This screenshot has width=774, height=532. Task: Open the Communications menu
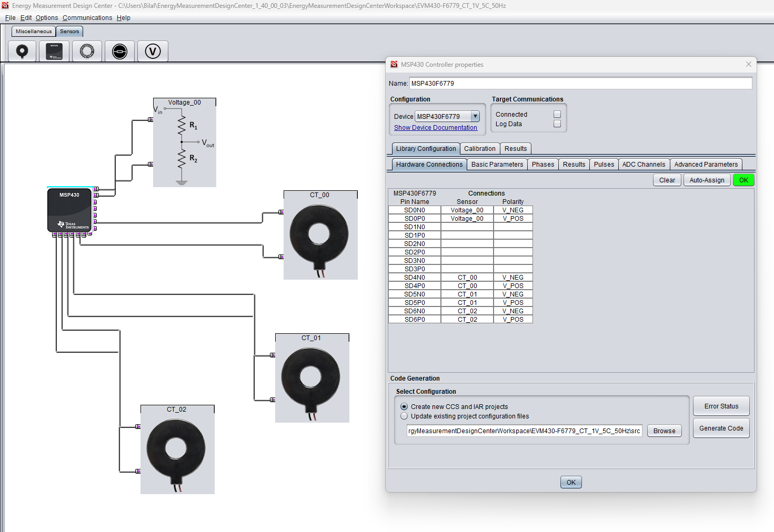coord(87,18)
